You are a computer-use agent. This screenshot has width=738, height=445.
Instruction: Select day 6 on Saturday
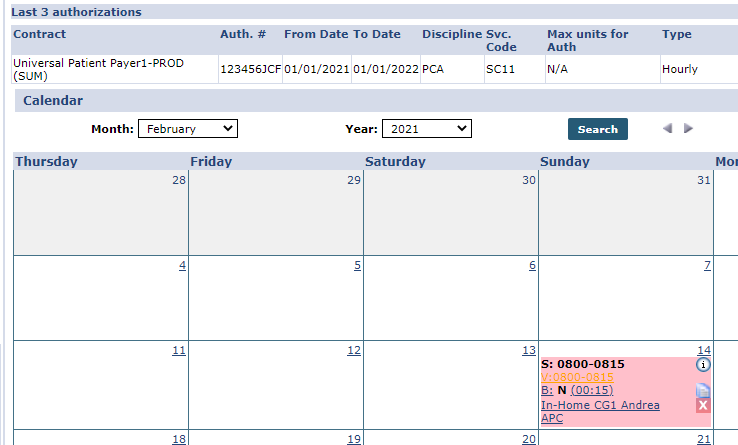(532, 266)
